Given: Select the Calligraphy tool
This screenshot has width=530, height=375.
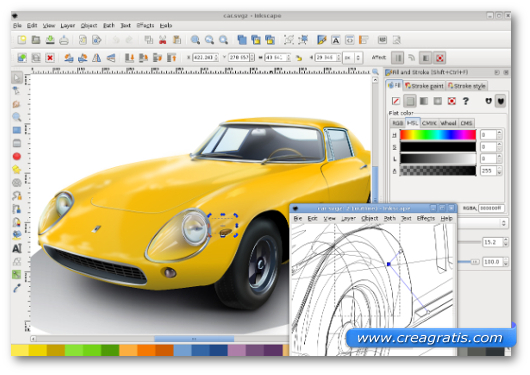Looking at the screenshot, I should (17, 222).
